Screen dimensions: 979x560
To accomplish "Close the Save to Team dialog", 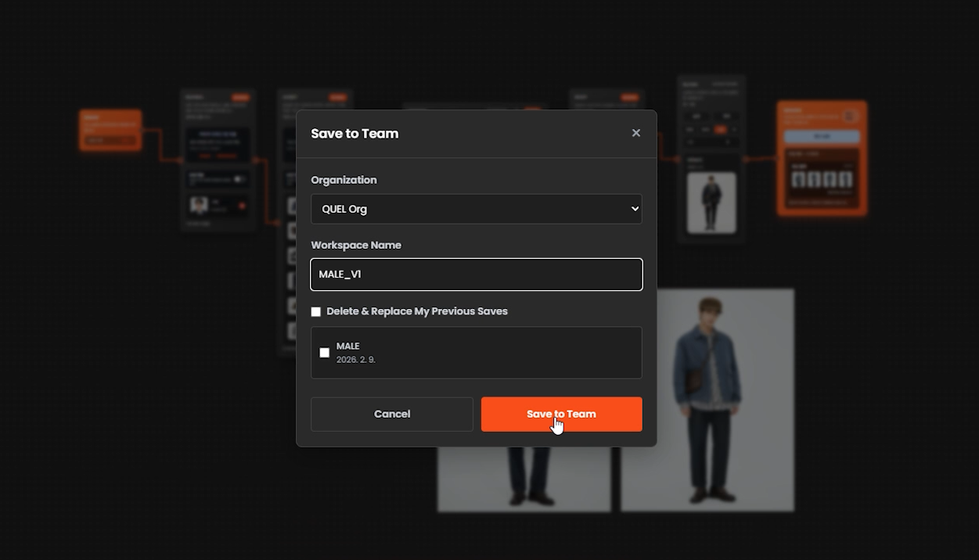I will click(x=635, y=133).
